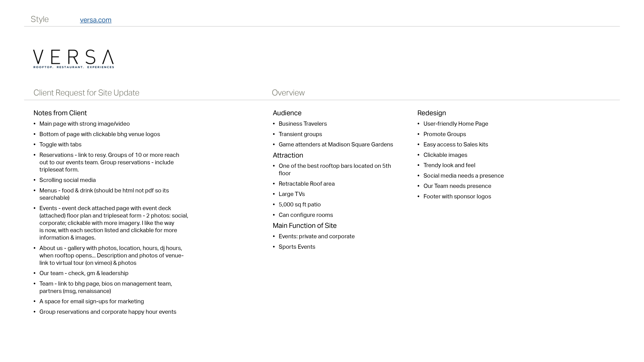The height and width of the screenshot is (362, 644).
Task: Click the bullet for 'Toggle with tabs'
Action: (35, 144)
